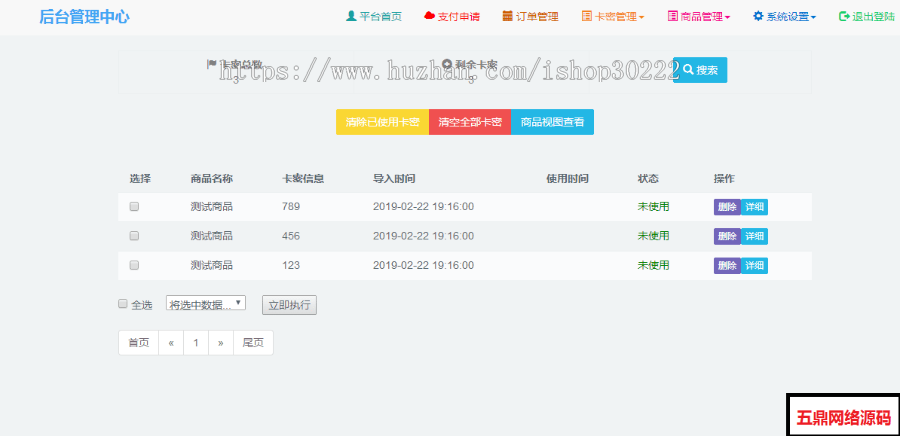Expand the 系统设置 dropdown caret
Screen dimensions: 900x436
pos(813,17)
